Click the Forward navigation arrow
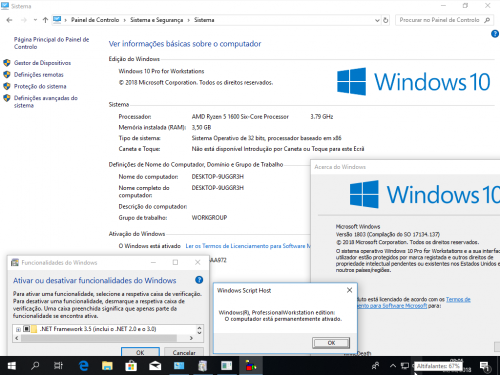Image resolution: width=500 pixels, height=375 pixels. tap(24, 20)
